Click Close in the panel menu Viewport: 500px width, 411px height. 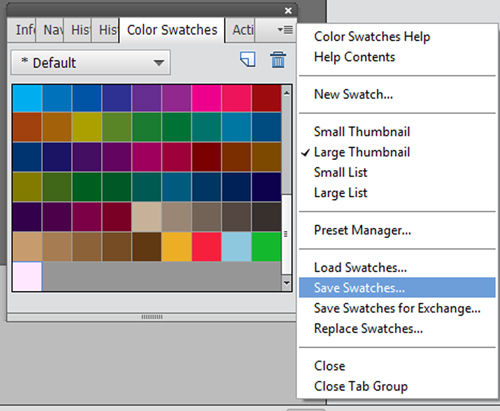329,366
